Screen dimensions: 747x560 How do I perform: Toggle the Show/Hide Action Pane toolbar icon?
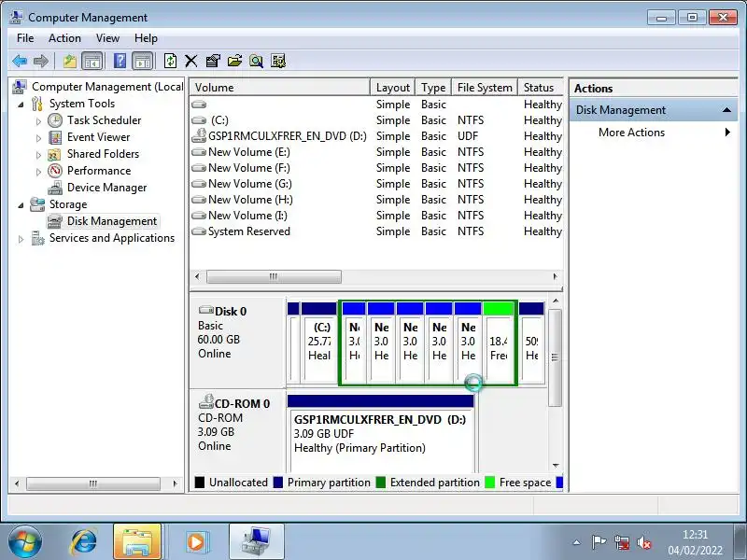[143, 61]
